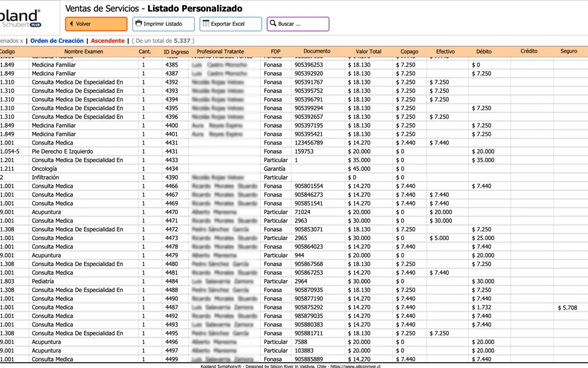Viewport: 588px width, 368px height.
Task: Click document number 123456789
Action: tap(309, 143)
